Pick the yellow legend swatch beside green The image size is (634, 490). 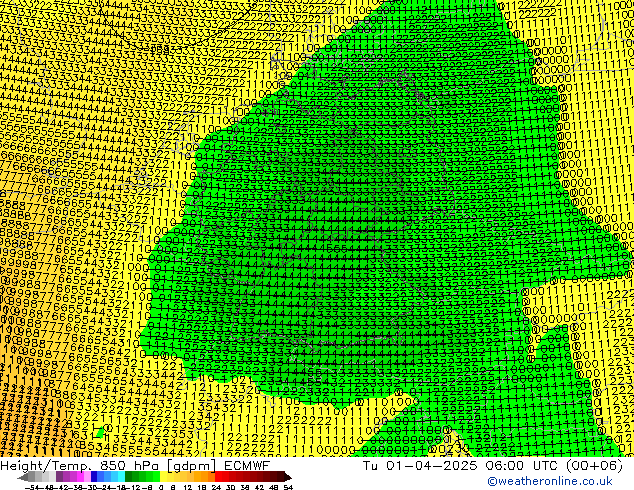163,477
